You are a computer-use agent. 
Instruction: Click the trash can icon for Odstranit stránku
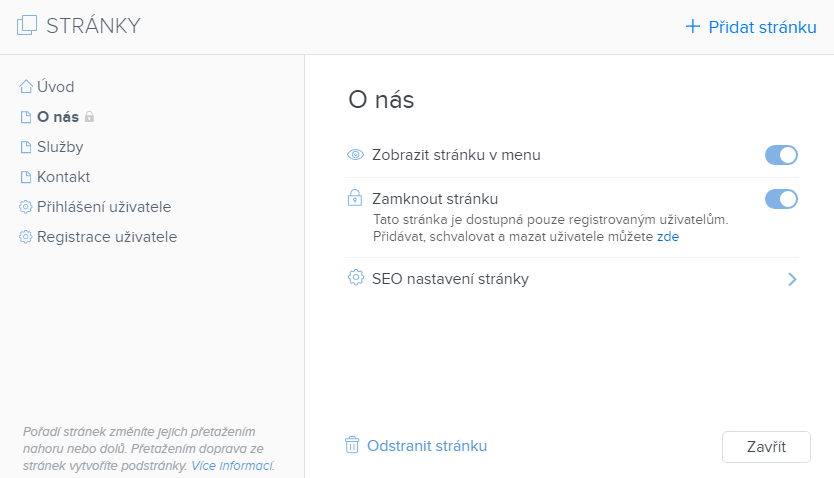pyautogui.click(x=352, y=445)
